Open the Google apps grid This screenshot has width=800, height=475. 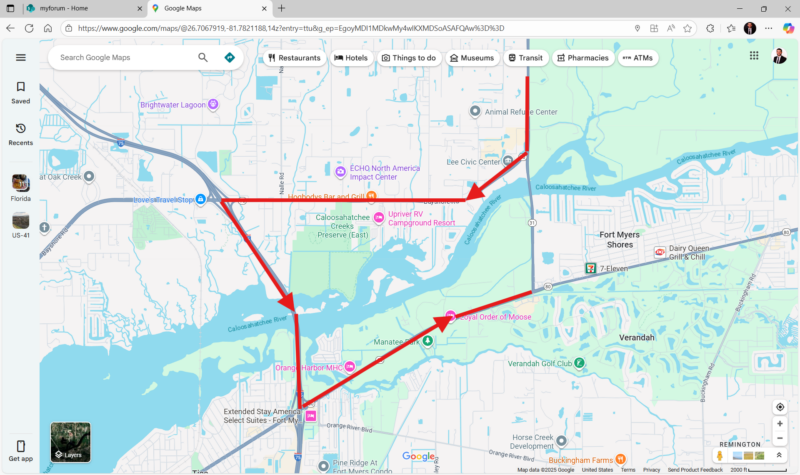click(x=753, y=56)
